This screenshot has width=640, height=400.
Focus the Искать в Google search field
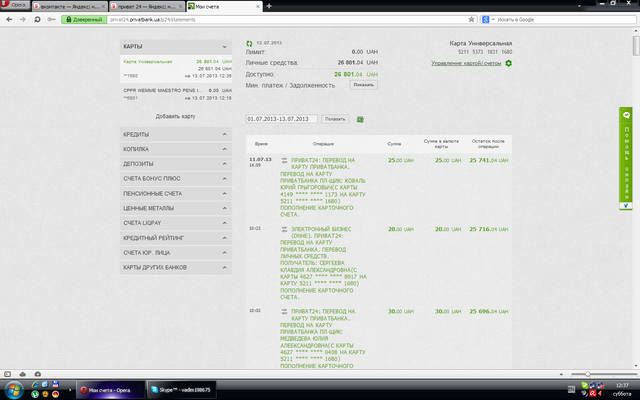565,19
